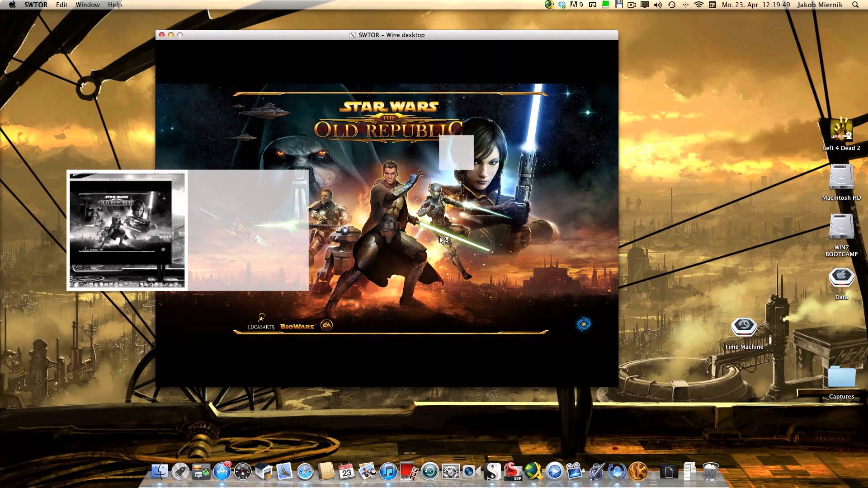The width and height of the screenshot is (868, 488).
Task: Click the screen recording camera menu bar icon
Action: pos(632,5)
